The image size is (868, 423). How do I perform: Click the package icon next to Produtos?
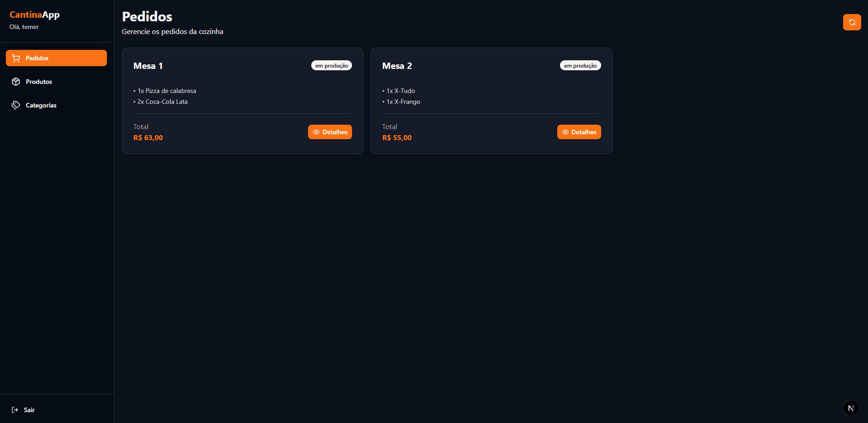16,82
